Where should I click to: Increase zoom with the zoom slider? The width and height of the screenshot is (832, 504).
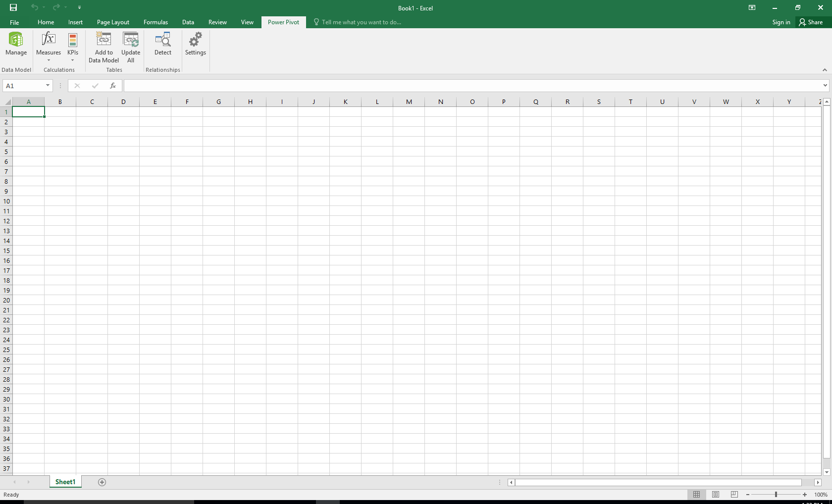(804, 494)
